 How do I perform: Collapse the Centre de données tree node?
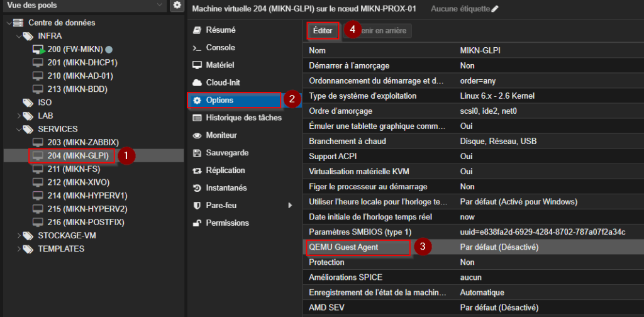tap(9, 23)
